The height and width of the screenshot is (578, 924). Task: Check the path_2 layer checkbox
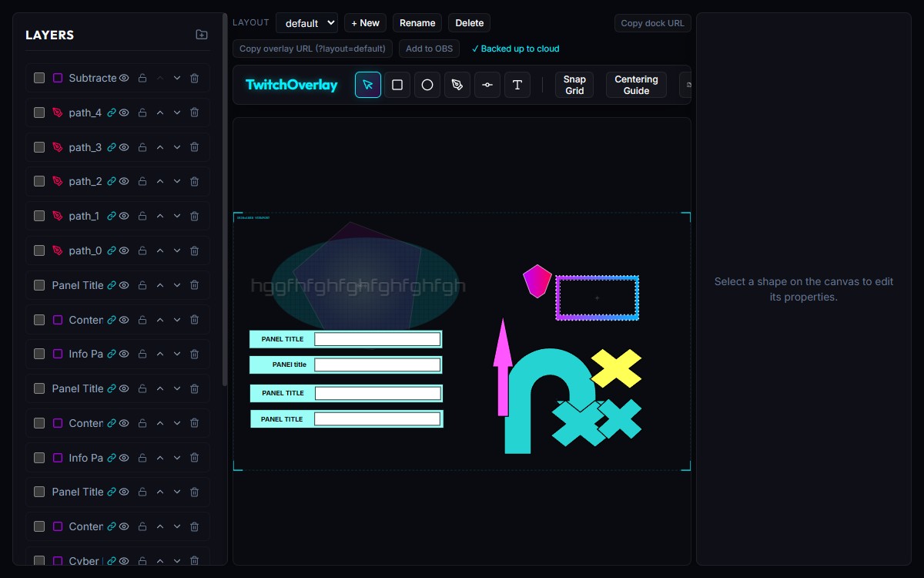[39, 181]
